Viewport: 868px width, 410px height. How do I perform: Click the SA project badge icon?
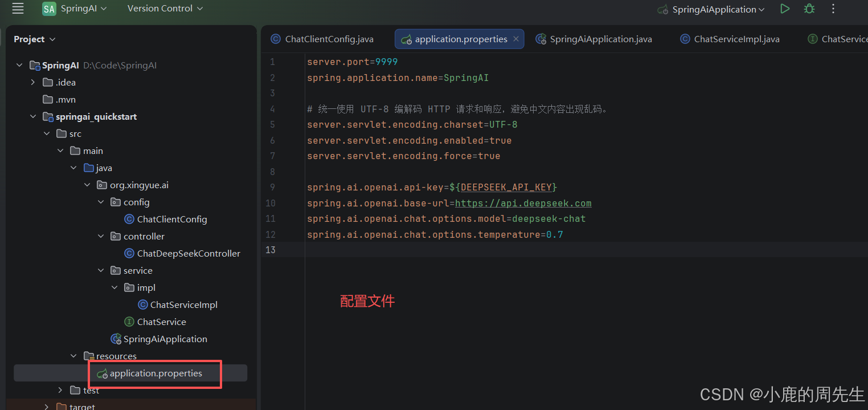point(49,9)
